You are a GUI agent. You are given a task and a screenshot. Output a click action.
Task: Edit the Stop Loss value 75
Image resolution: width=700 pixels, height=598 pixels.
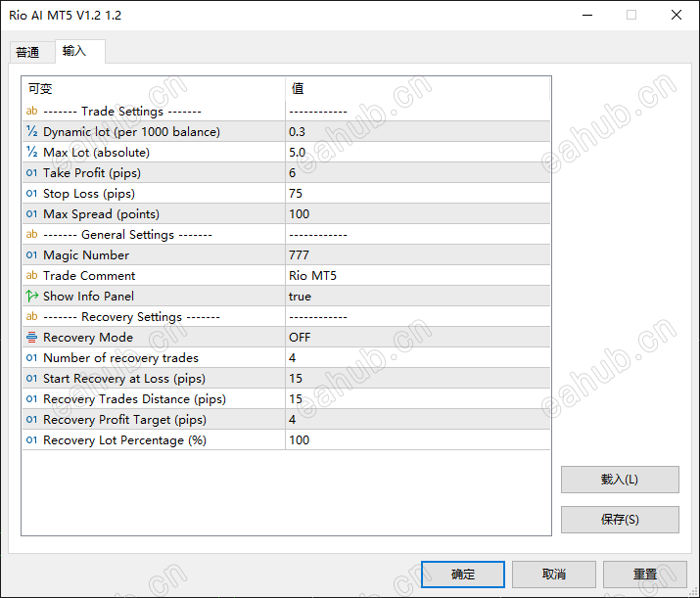417,193
